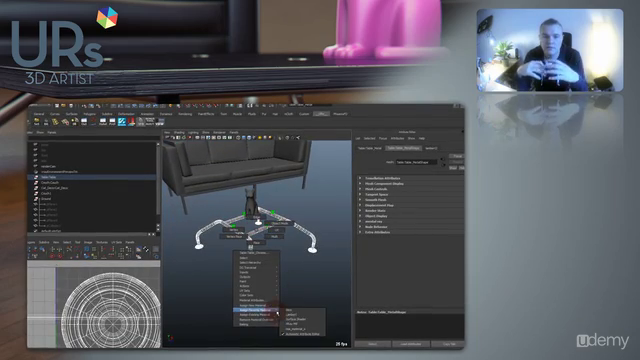Select Object Mode in the marking menu

pyautogui.click(x=280, y=223)
